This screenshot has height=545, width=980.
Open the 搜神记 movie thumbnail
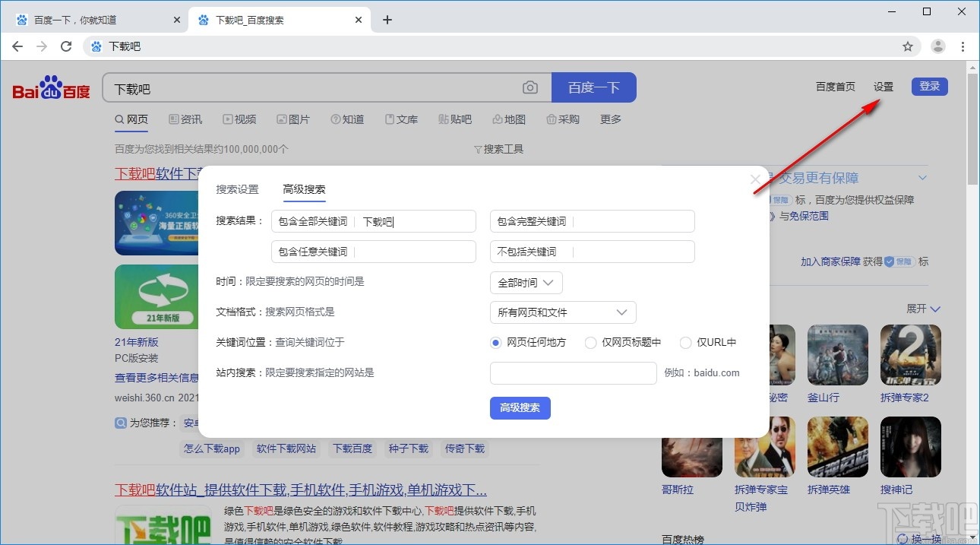tap(911, 447)
